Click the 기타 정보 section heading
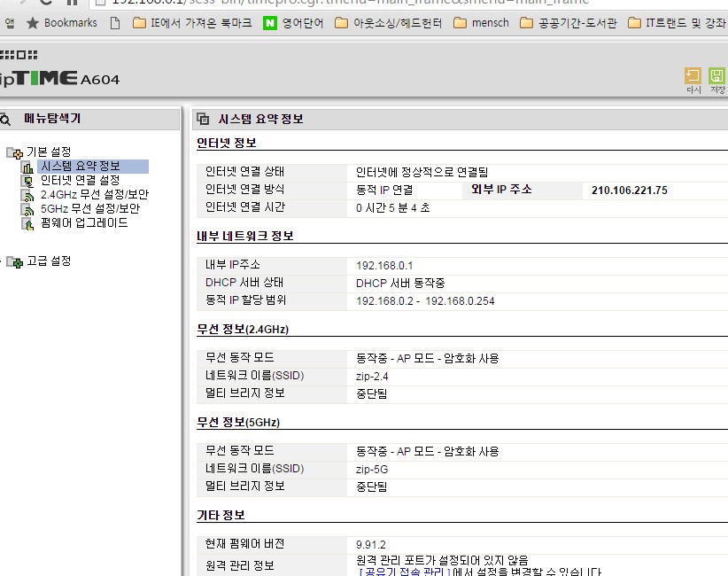This screenshot has height=576, width=728. (x=221, y=515)
